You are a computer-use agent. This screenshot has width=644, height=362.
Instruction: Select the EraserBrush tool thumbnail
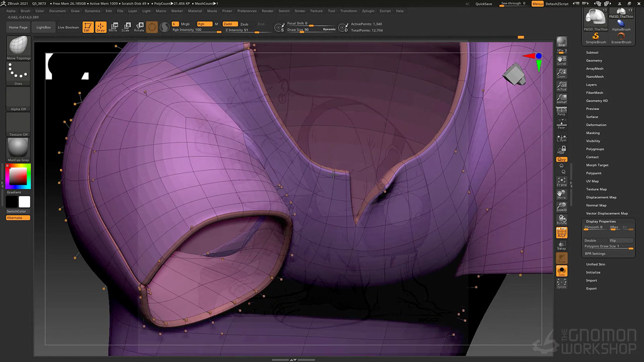[x=621, y=37]
